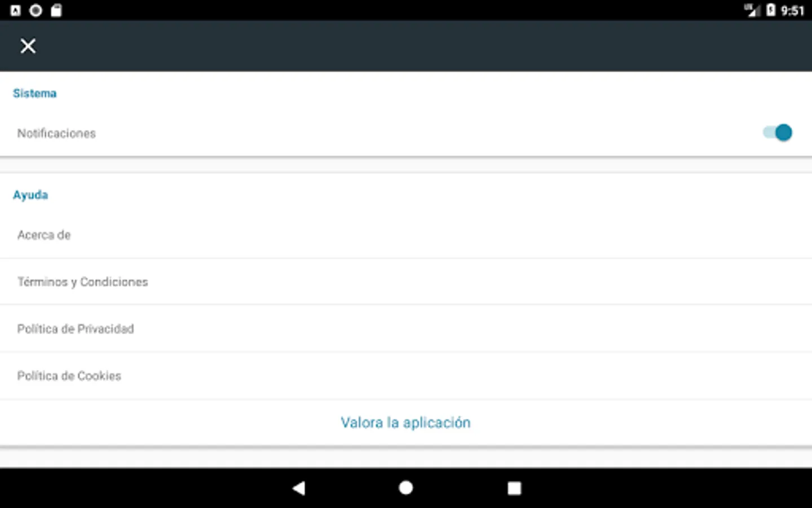Open Política de Privacidad
The width and height of the screenshot is (812, 508).
coord(406,329)
